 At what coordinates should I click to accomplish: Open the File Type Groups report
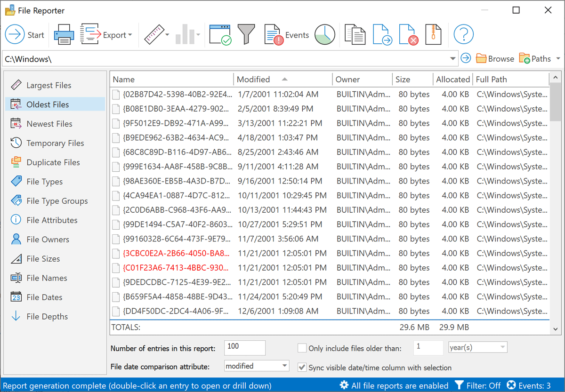tap(55, 201)
